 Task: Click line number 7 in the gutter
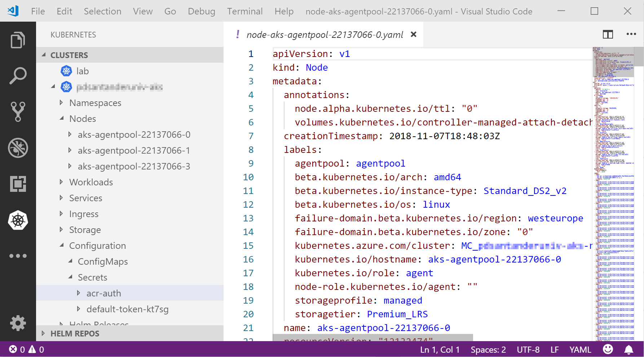tap(251, 136)
